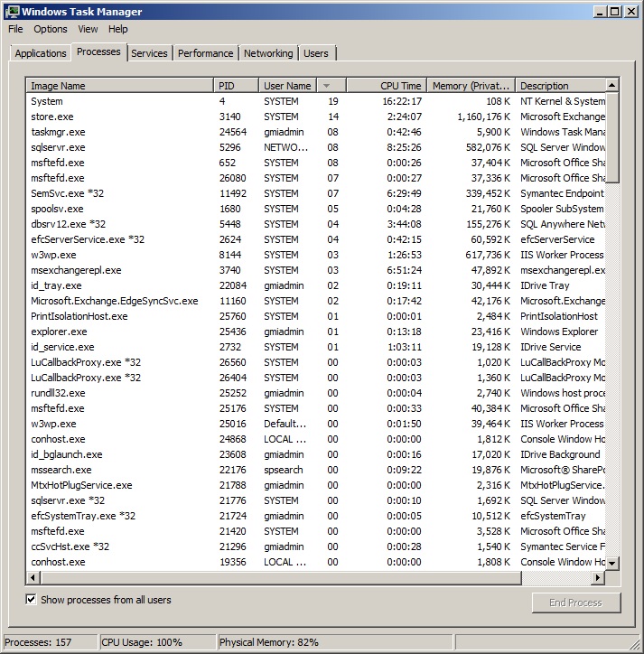Select sqlservr.exe *32 with PID 21776
The width and height of the screenshot is (644, 654).
(316, 500)
